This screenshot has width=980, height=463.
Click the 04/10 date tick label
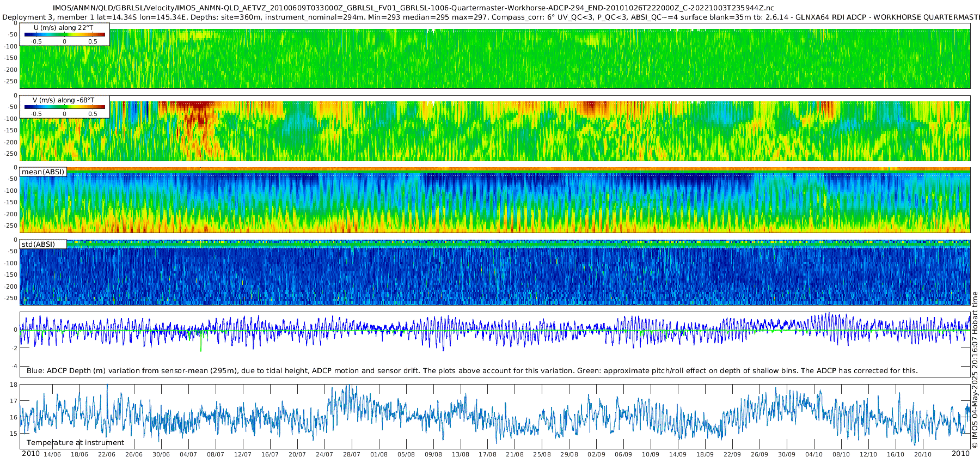(x=814, y=454)
